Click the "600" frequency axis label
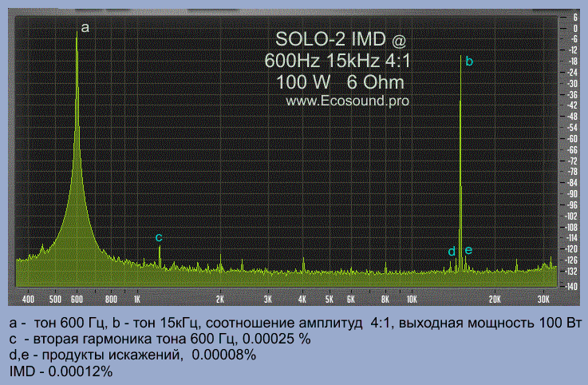Image resolution: width=588 pixels, height=385 pixels. (x=77, y=300)
